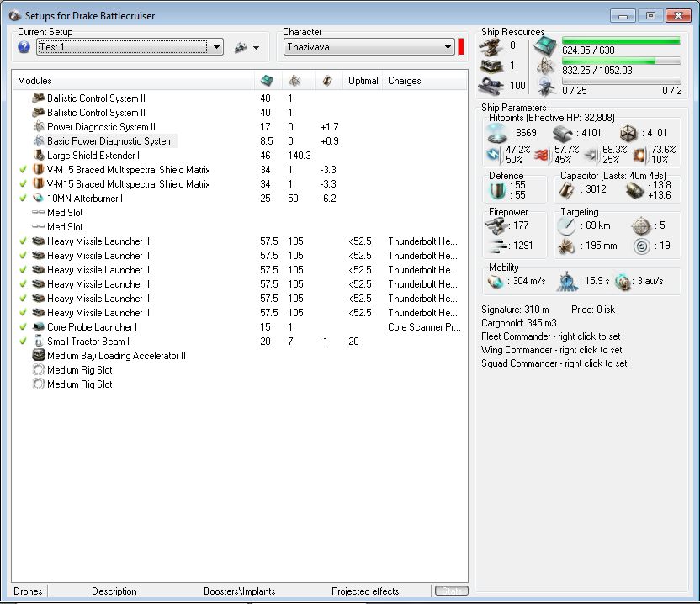Click the targeting range icon showing 69 km
This screenshot has height=604, width=700.
[x=566, y=226]
